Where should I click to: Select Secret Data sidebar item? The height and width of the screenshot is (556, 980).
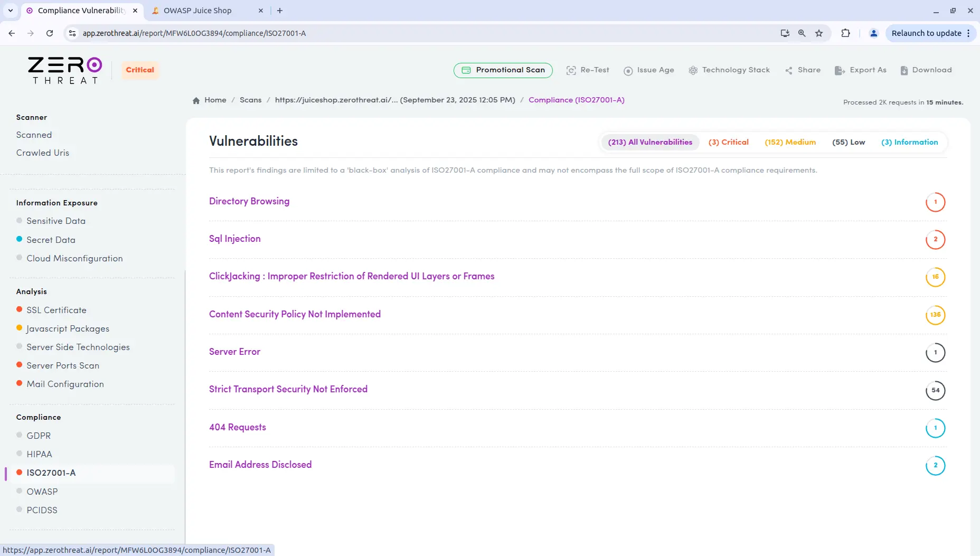51,240
